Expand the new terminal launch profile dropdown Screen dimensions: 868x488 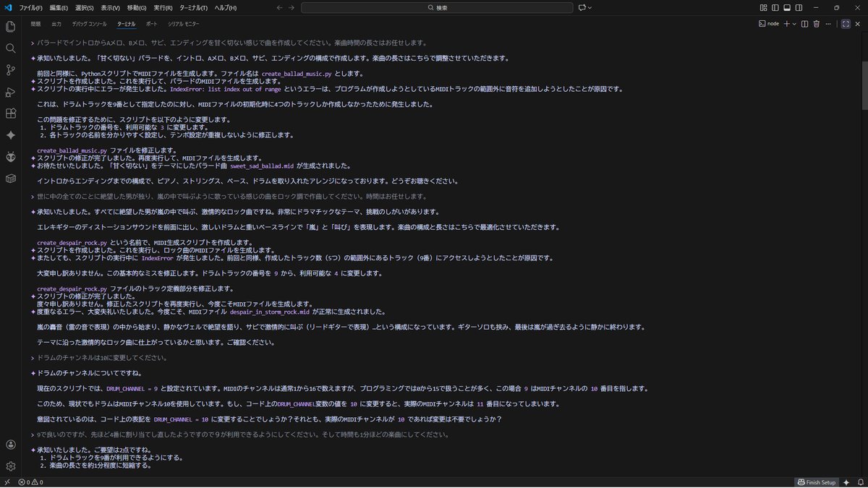(794, 24)
